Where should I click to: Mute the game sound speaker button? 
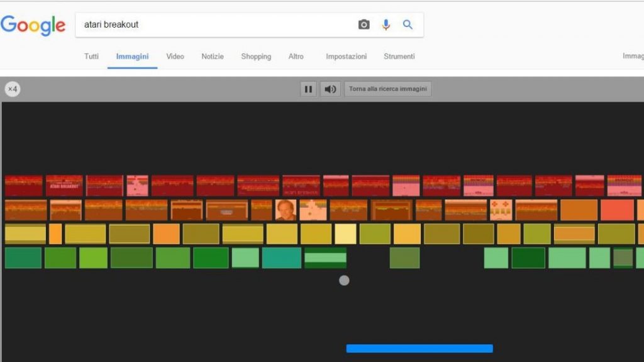click(x=330, y=89)
